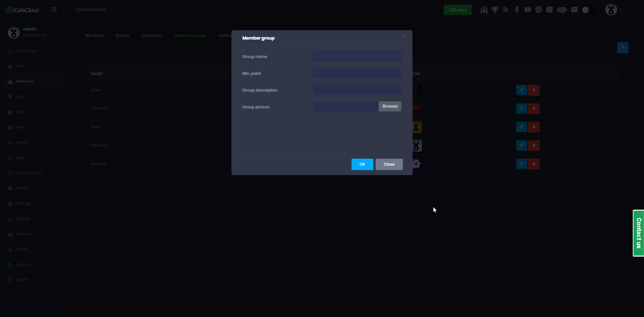Switch to the Members tab
The image size is (644, 317).
94,36
